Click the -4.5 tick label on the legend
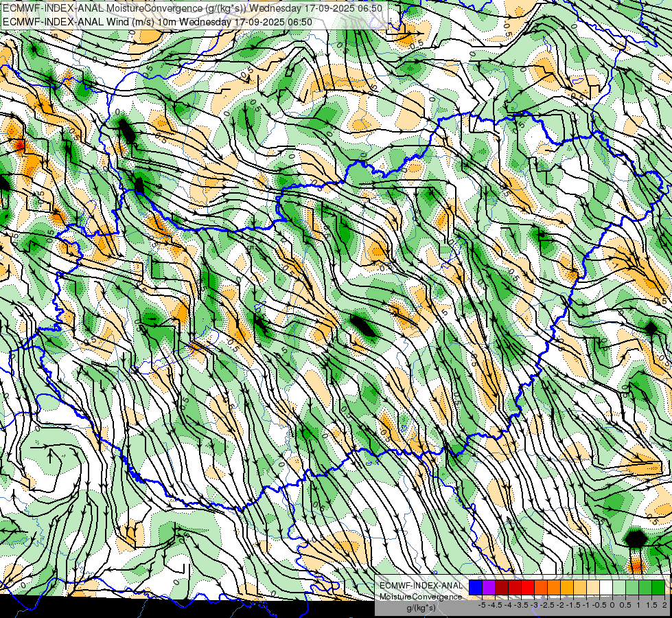672x618 pixels. point(495,605)
